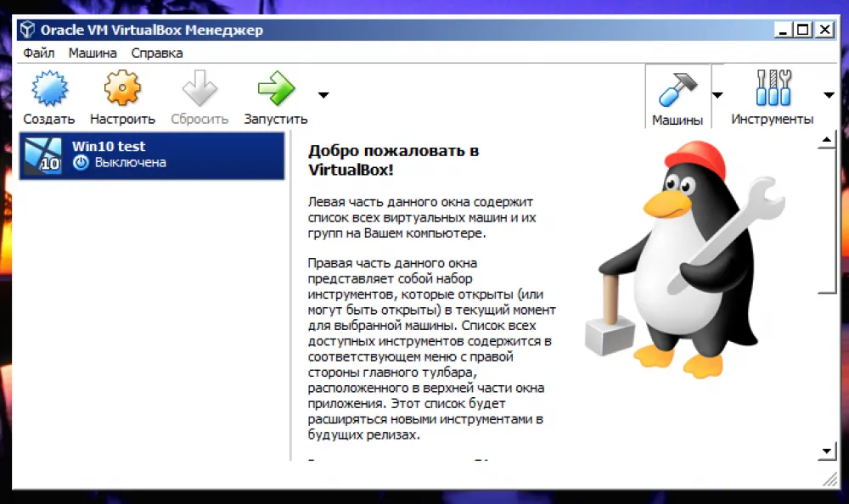This screenshot has width=849, height=504.
Task: Open settings via the Настроить gear icon
Action: point(122,89)
